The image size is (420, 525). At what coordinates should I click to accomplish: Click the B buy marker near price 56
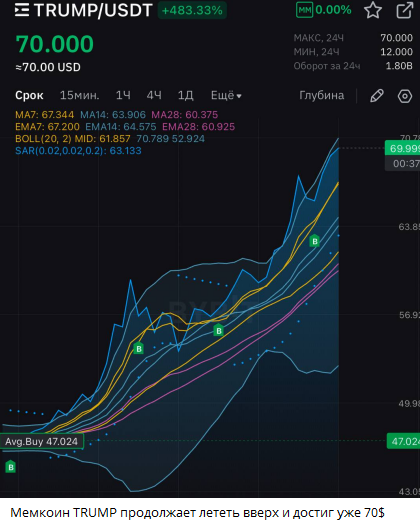[x=219, y=330]
